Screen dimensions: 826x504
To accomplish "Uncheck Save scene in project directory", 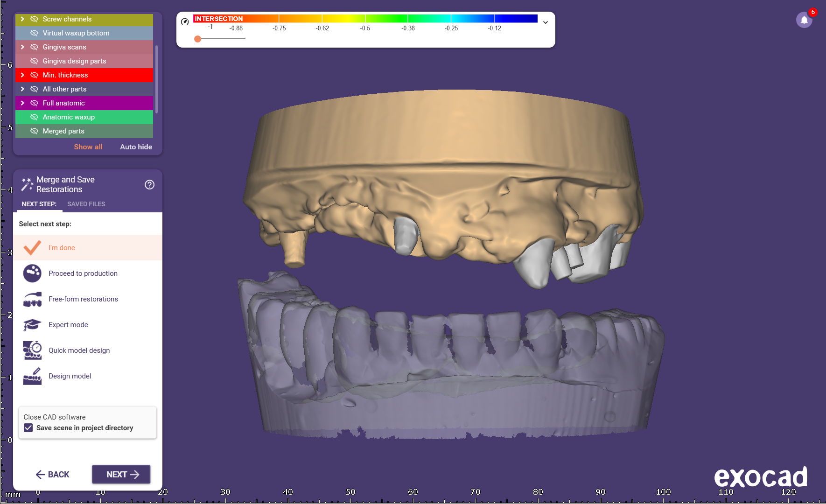I will (x=28, y=428).
